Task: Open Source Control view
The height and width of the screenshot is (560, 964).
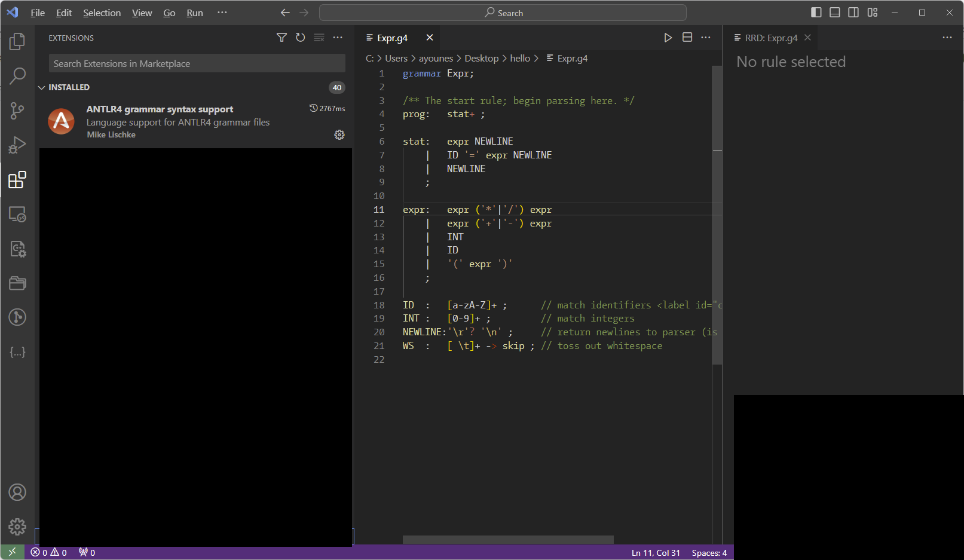Action: tap(17, 111)
